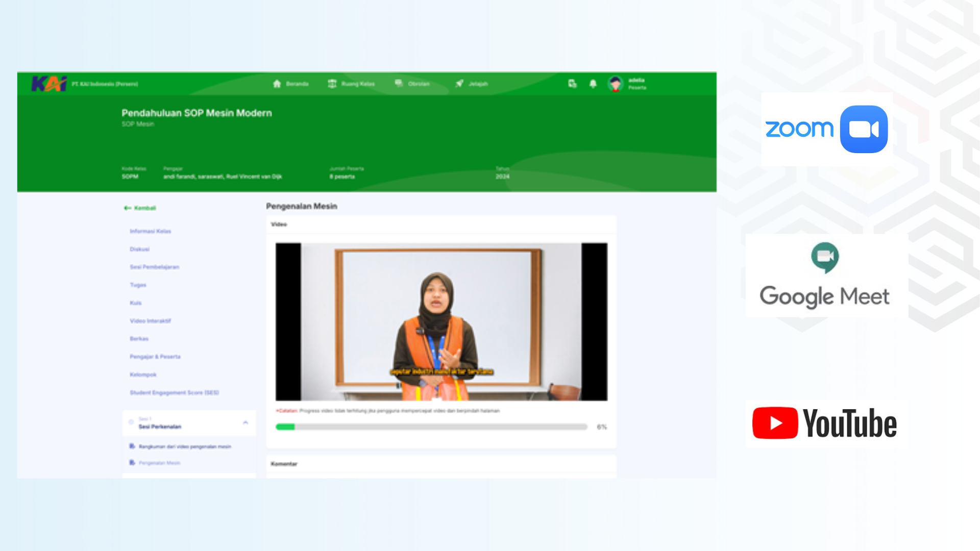Open the Kuis section
The image size is (980, 551).
(135, 303)
